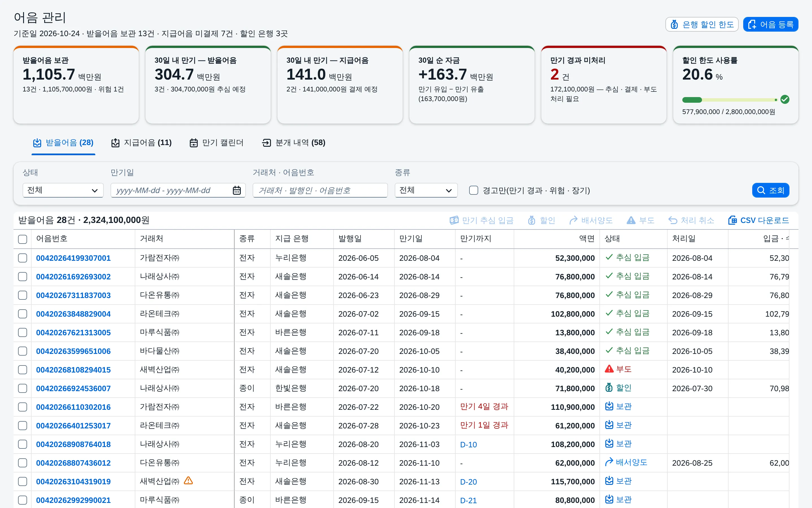Click the 만기 경과 미처리 summary card

[x=604, y=85]
